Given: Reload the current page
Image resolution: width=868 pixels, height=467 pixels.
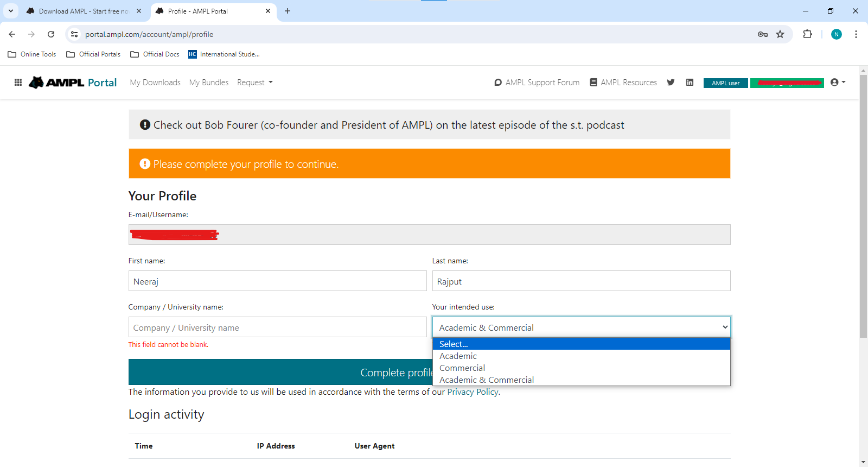Looking at the screenshot, I should pyautogui.click(x=51, y=34).
